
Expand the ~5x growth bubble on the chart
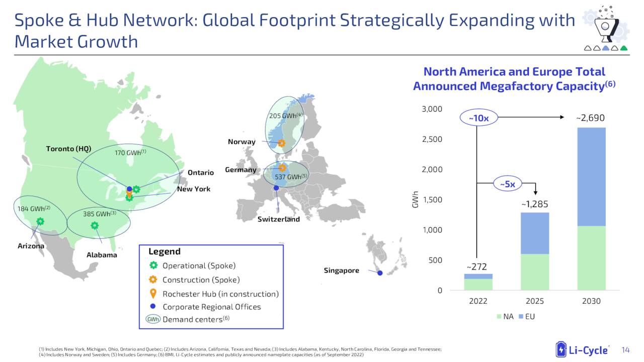pos(508,184)
